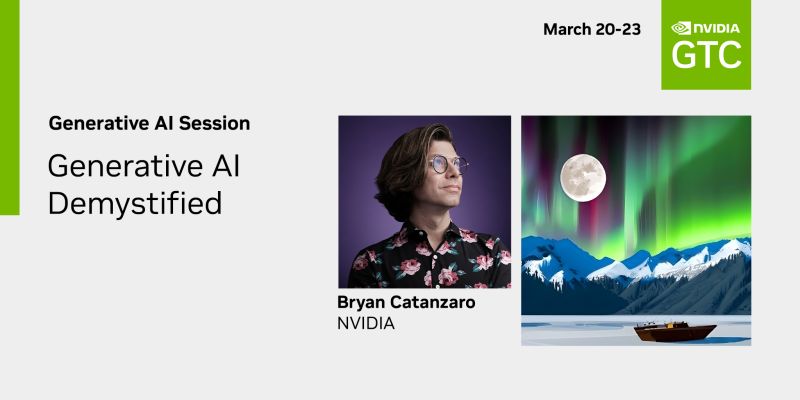The image size is (800, 400).
Task: Select the Generative AI Session heading
Action: click(149, 123)
